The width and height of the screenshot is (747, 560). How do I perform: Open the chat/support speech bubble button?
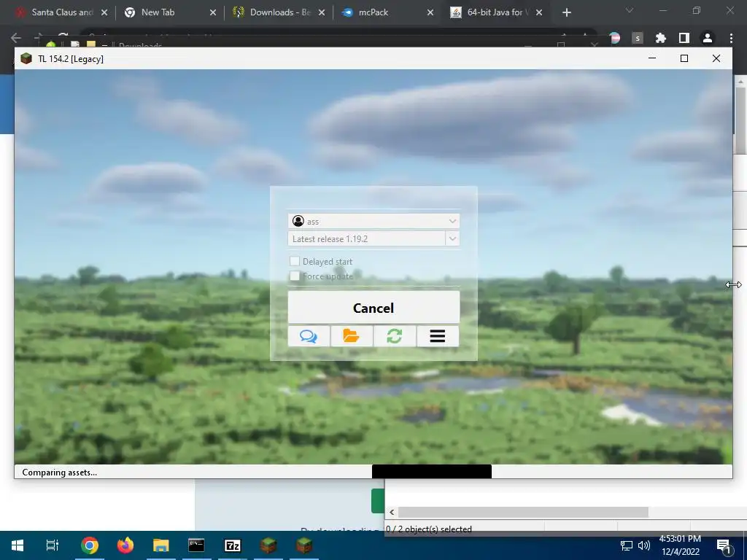point(309,336)
